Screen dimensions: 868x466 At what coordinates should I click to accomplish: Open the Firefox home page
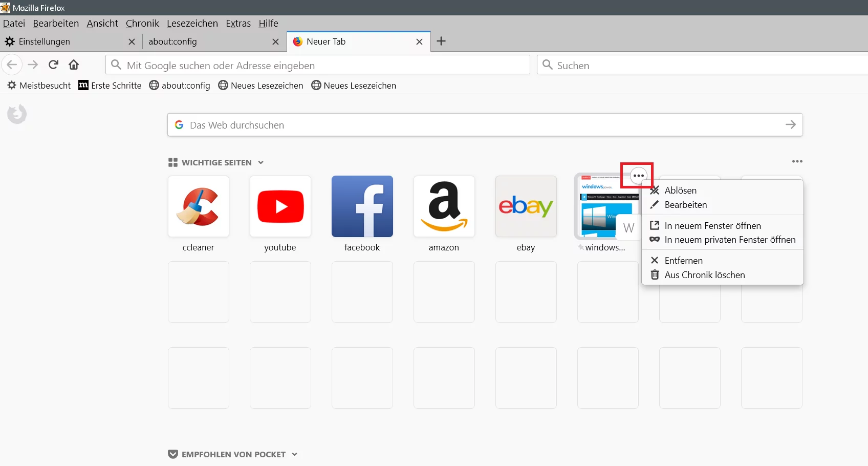(73, 65)
